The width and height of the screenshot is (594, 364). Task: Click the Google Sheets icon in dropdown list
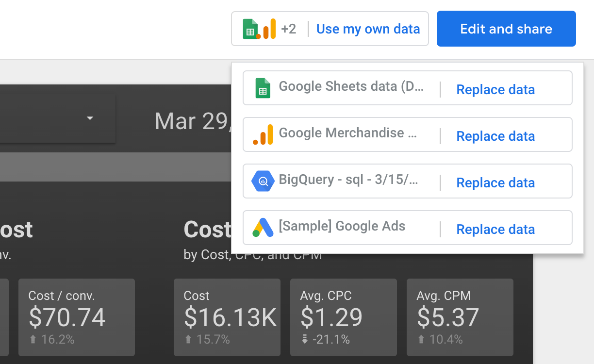(x=263, y=88)
